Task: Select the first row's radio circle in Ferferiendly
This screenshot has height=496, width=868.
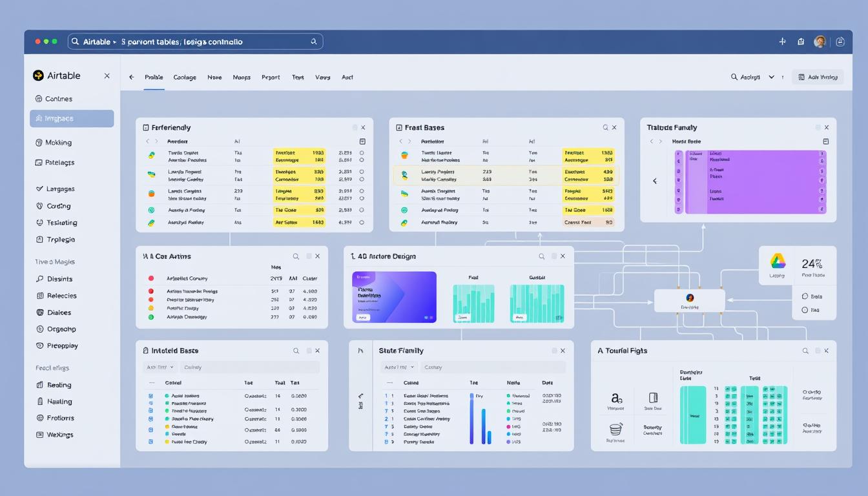Action: pos(361,153)
